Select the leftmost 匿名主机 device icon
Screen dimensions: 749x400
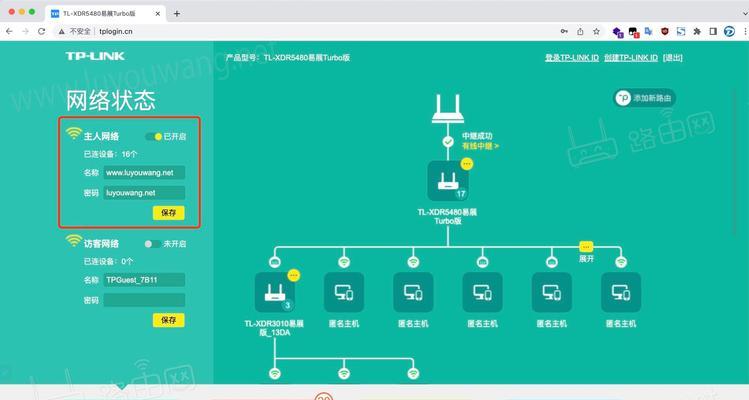(x=344, y=292)
